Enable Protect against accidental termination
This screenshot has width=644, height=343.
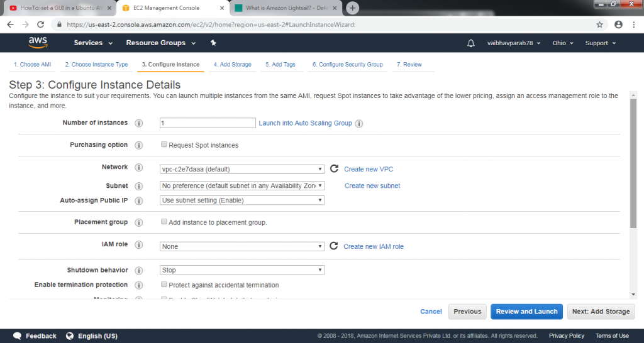(164, 285)
